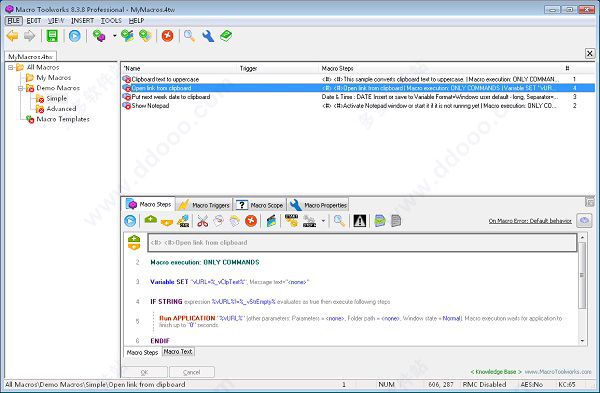
Task: Open the TOOLS menu
Action: (x=111, y=21)
